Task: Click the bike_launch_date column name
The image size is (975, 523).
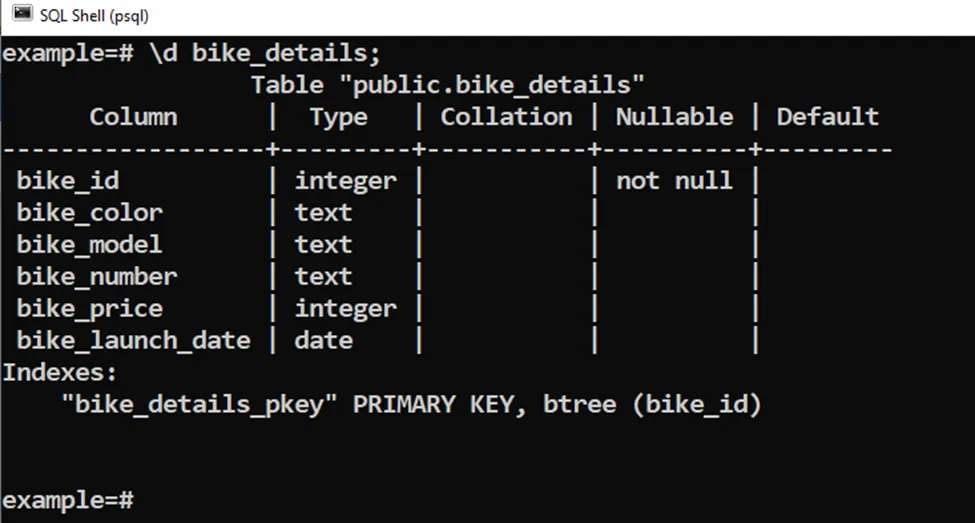Action: [x=133, y=341]
